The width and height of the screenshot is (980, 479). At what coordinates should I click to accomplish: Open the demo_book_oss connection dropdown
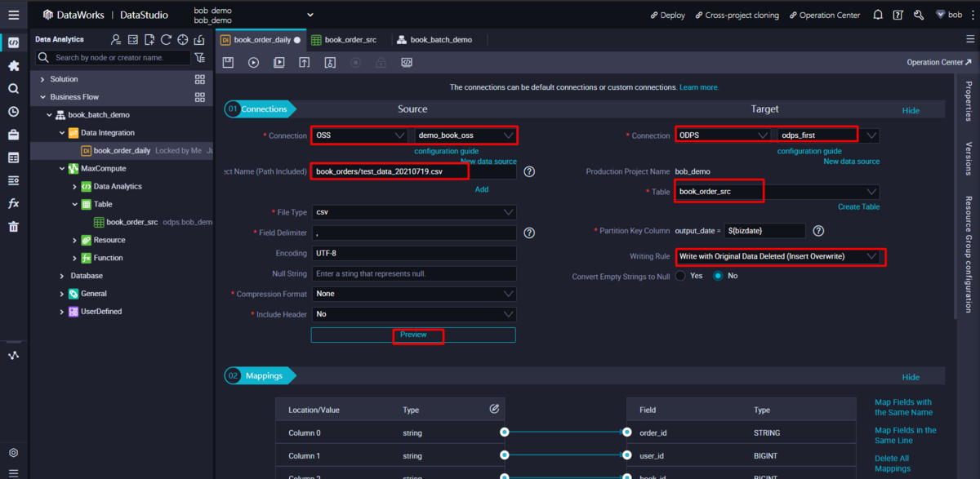[465, 135]
